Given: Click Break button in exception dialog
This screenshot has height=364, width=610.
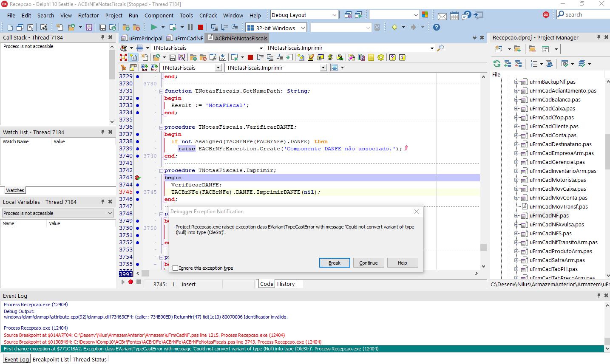Looking at the screenshot, I should click(x=335, y=263).
